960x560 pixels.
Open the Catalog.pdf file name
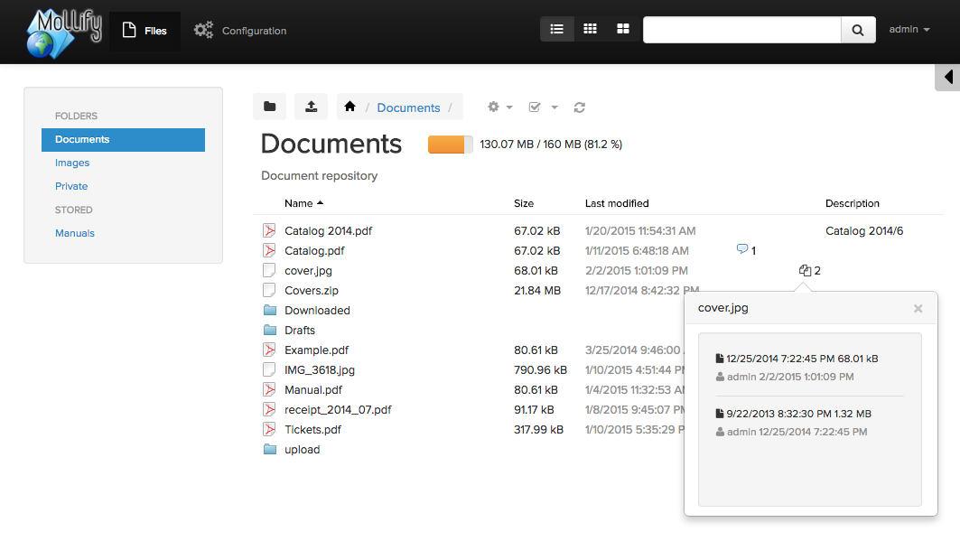coord(314,251)
